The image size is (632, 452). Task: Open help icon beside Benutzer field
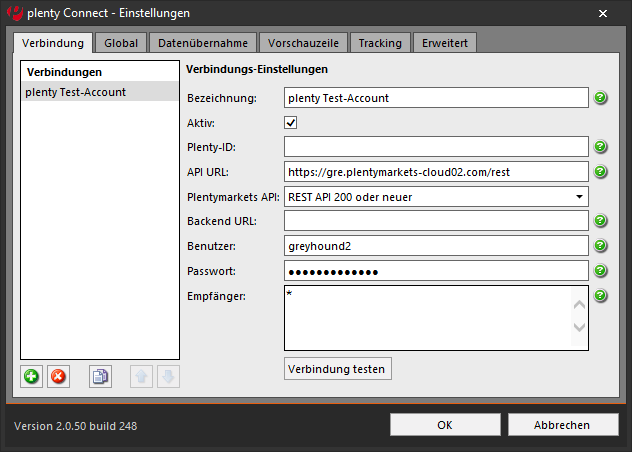point(601,246)
